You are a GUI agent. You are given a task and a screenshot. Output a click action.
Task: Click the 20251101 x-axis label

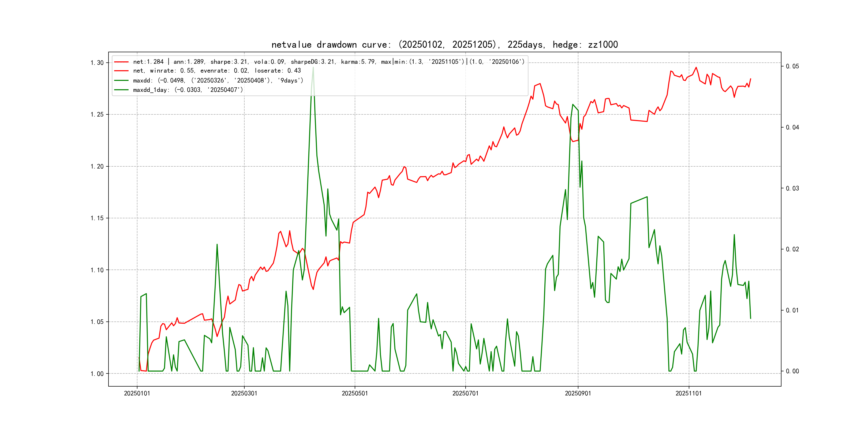click(689, 393)
